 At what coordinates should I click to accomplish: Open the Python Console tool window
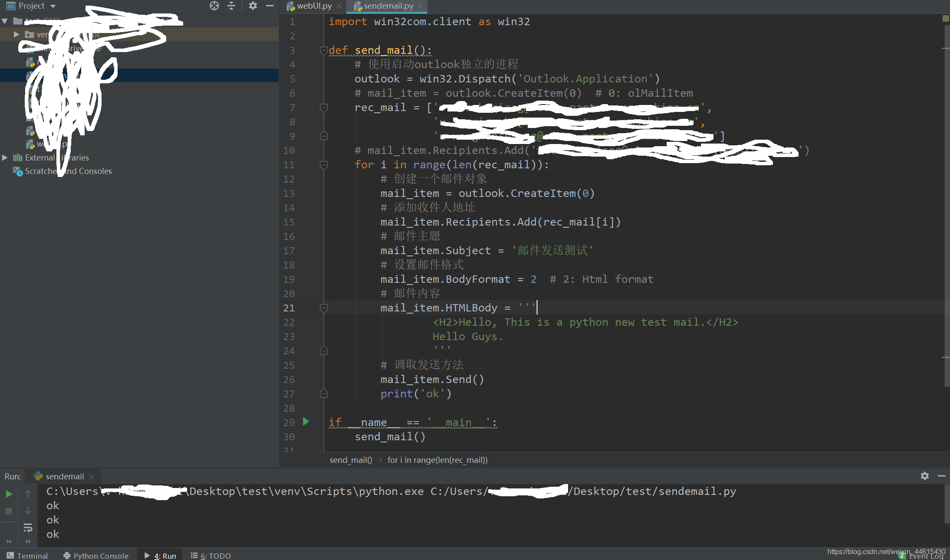point(96,556)
